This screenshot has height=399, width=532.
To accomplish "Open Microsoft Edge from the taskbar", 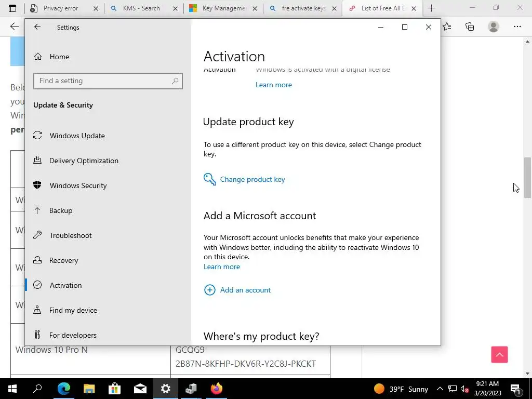I will 63,389.
